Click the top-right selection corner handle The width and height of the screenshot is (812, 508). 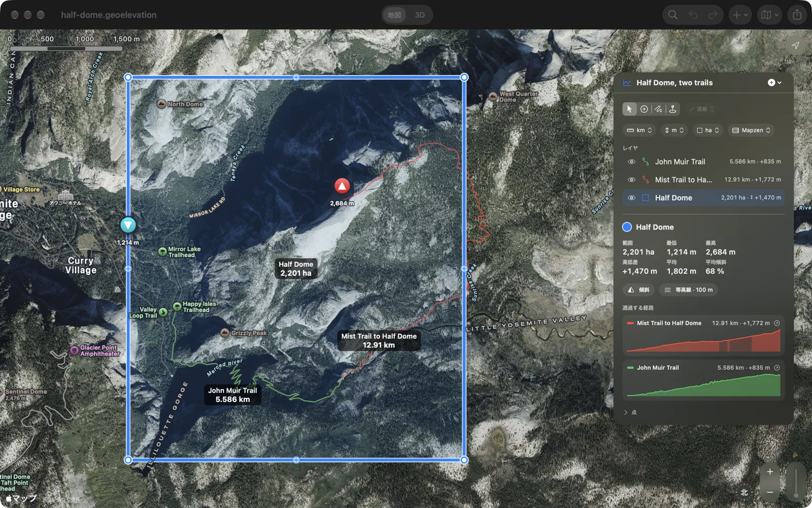464,77
